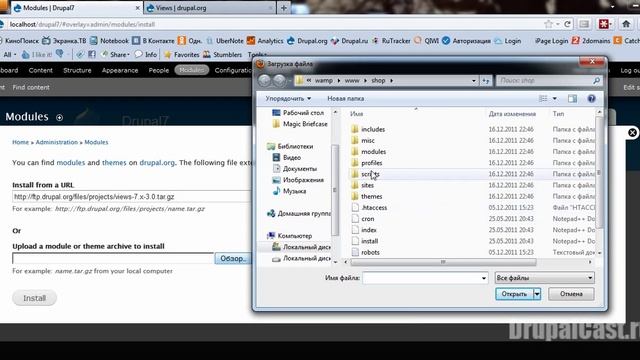
Task: Select the index file
Action: 369,230
